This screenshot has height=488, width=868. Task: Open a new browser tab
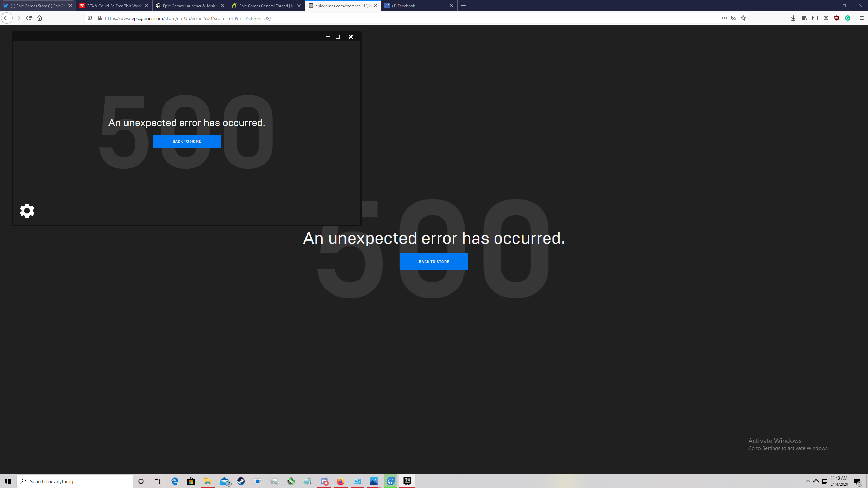point(463,6)
